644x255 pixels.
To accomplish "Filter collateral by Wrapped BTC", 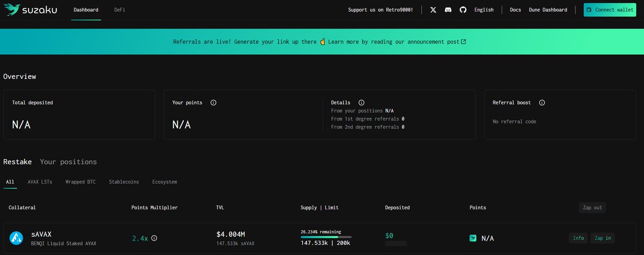I will (x=81, y=182).
